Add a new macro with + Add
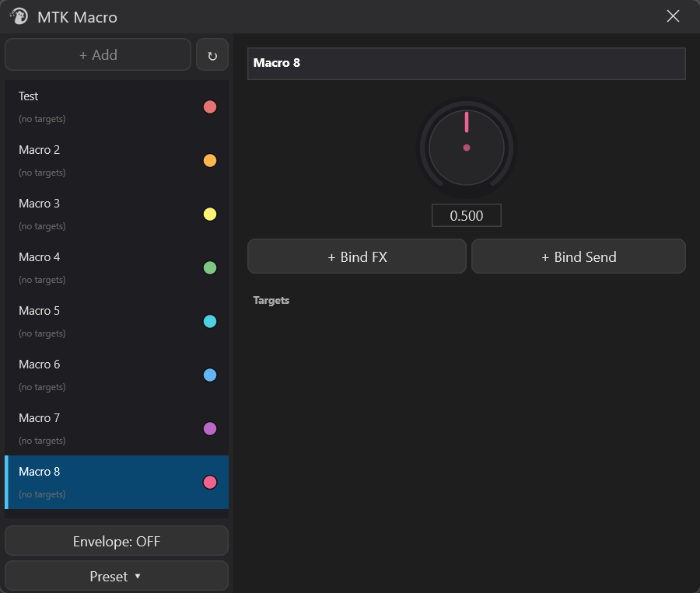The height and width of the screenshot is (593, 700). tap(98, 55)
